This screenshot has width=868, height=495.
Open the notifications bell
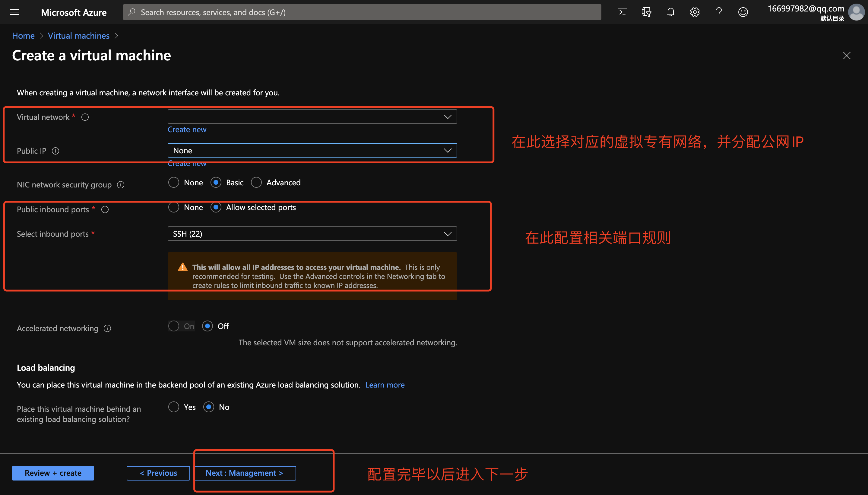coord(670,12)
